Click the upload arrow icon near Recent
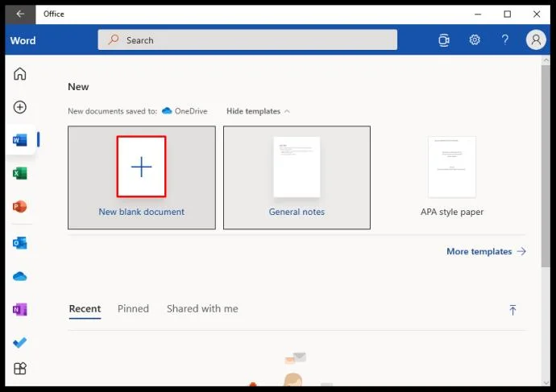The height and width of the screenshot is (392, 556). tap(512, 309)
